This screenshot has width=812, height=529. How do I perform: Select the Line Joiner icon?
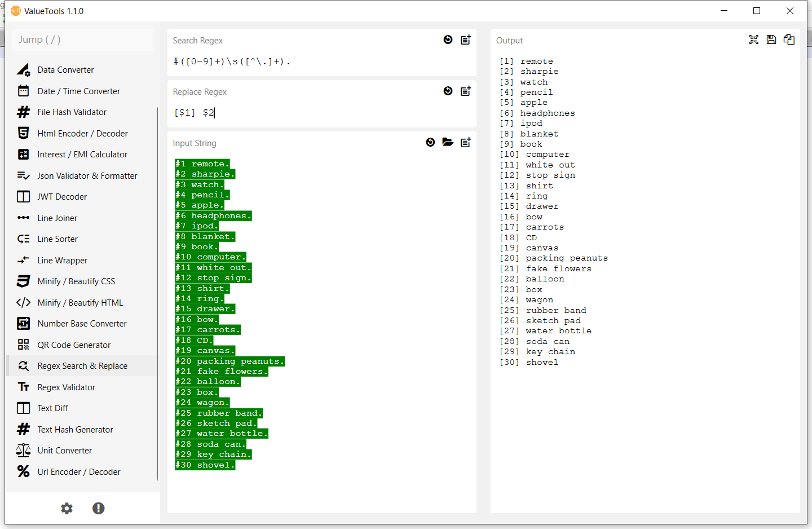23,218
